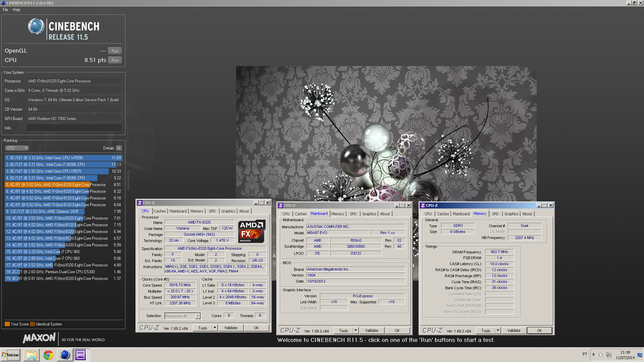Image resolution: width=644 pixels, height=362 pixels.
Task: Click the volume speaker tray icon
Action: (x=601, y=355)
